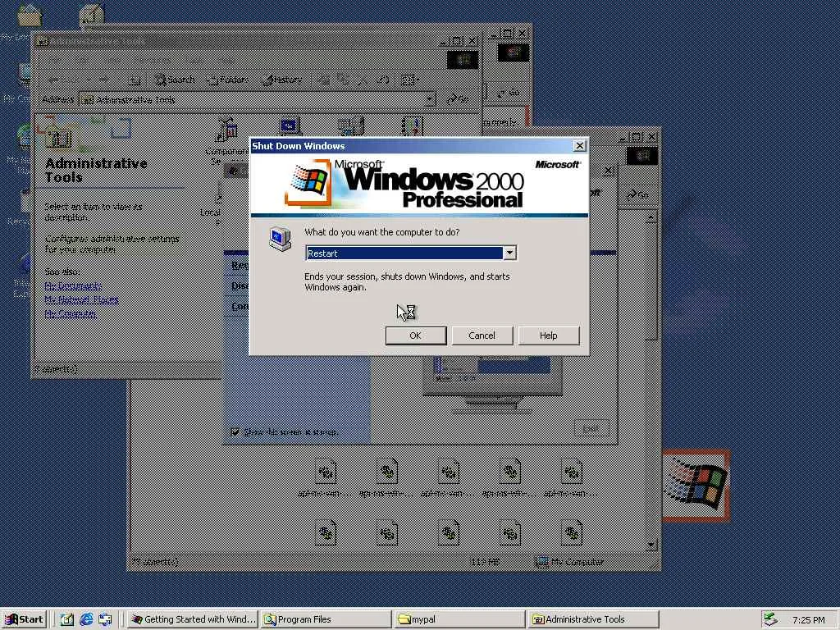Click scrollbar down arrow in Program Files window
This screenshot has height=630, width=840.
click(651, 545)
